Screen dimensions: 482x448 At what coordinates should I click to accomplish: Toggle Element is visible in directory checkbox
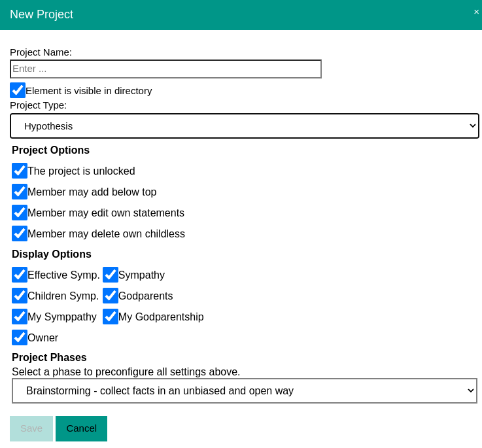(18, 90)
